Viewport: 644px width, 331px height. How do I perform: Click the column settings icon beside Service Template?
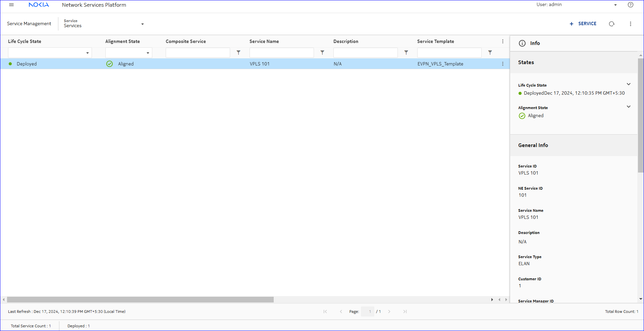(503, 41)
